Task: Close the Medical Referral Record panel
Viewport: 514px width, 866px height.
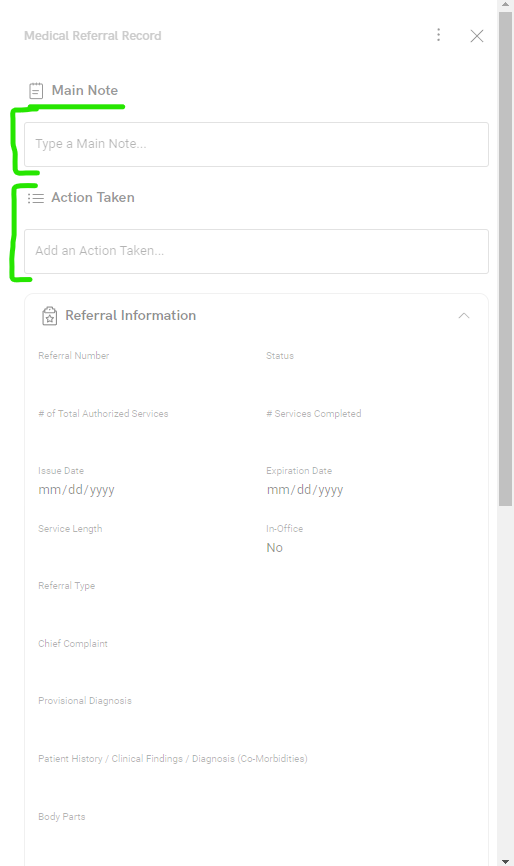Action: [477, 36]
